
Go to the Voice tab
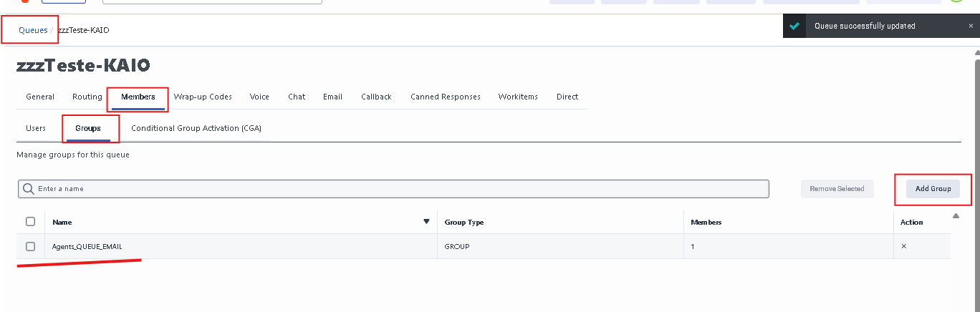pos(259,97)
